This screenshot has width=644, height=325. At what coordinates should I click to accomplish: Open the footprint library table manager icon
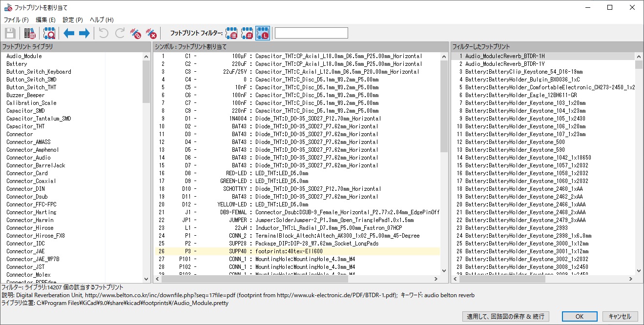(30, 33)
